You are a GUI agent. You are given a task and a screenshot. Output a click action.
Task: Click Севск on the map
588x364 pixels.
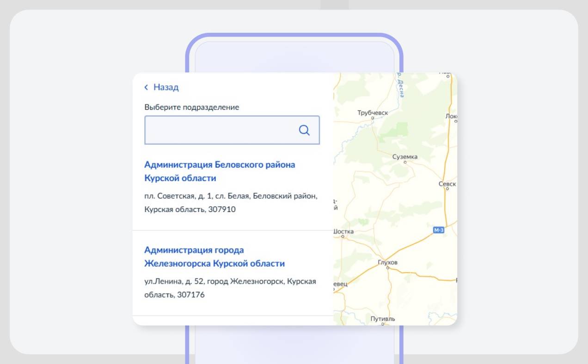click(x=447, y=184)
